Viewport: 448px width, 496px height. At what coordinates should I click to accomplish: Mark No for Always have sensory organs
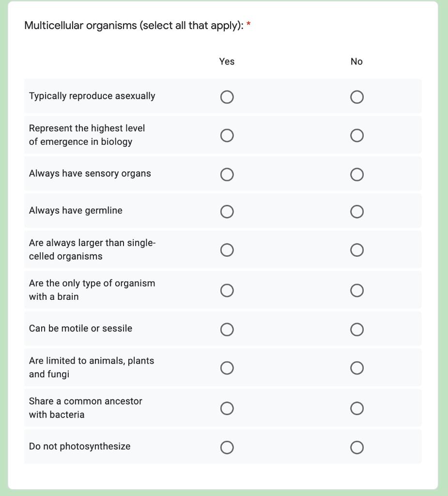click(x=357, y=174)
